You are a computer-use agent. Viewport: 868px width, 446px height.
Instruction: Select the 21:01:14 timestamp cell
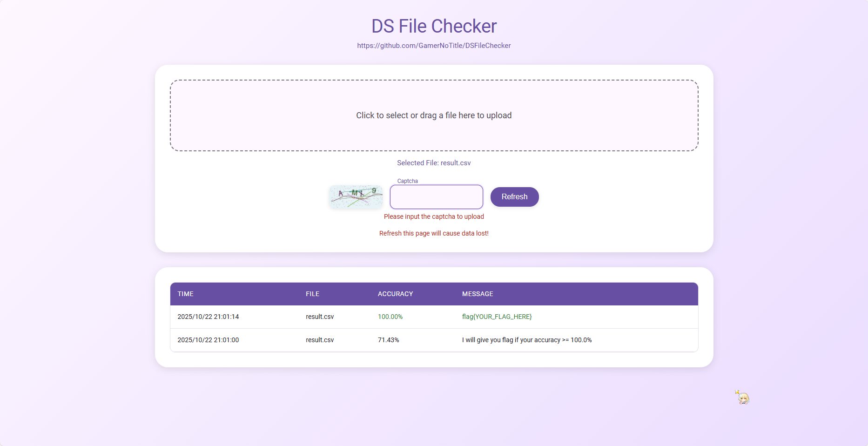208,317
